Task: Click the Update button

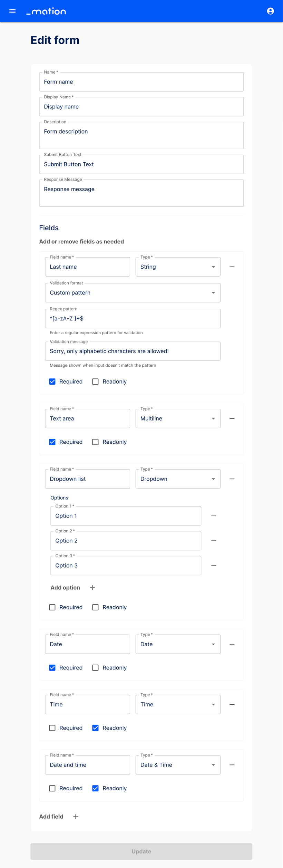Action: pyautogui.click(x=141, y=851)
